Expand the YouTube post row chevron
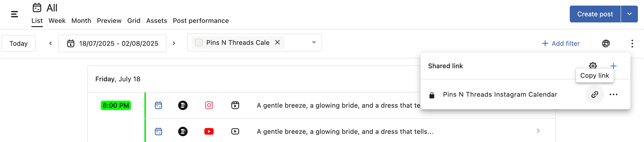Screen dimensions: 644x142 click(x=538, y=131)
